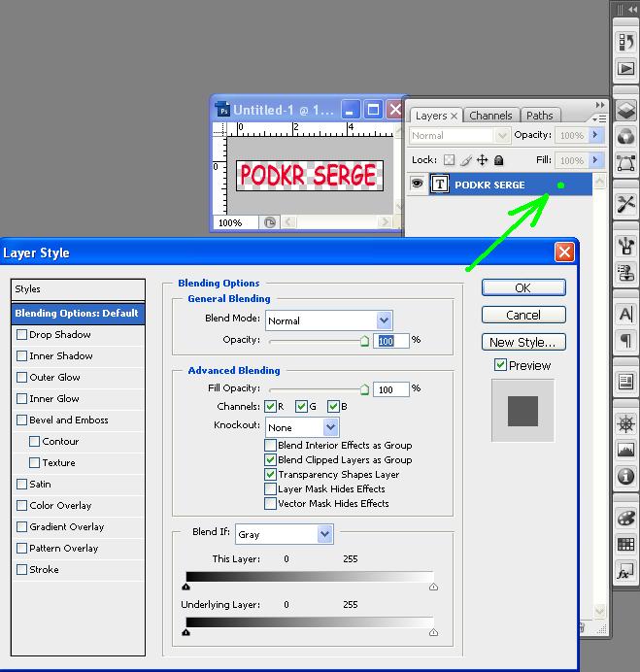The width and height of the screenshot is (640, 672).
Task: Click the Cancel button
Action: (523, 315)
